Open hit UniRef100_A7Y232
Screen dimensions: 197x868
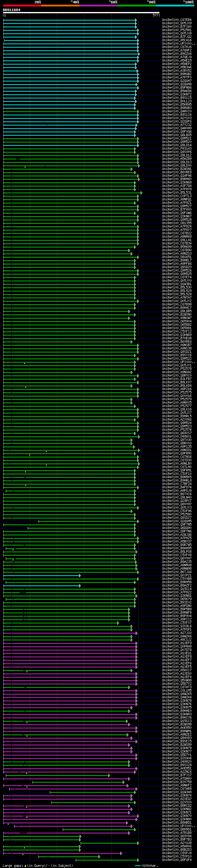click(x=176, y=125)
